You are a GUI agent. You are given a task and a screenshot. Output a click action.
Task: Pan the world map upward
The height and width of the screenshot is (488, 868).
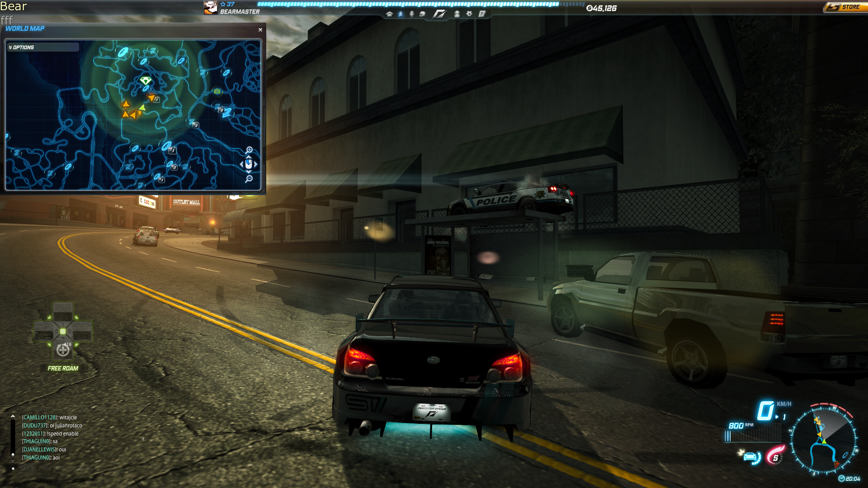249,156
